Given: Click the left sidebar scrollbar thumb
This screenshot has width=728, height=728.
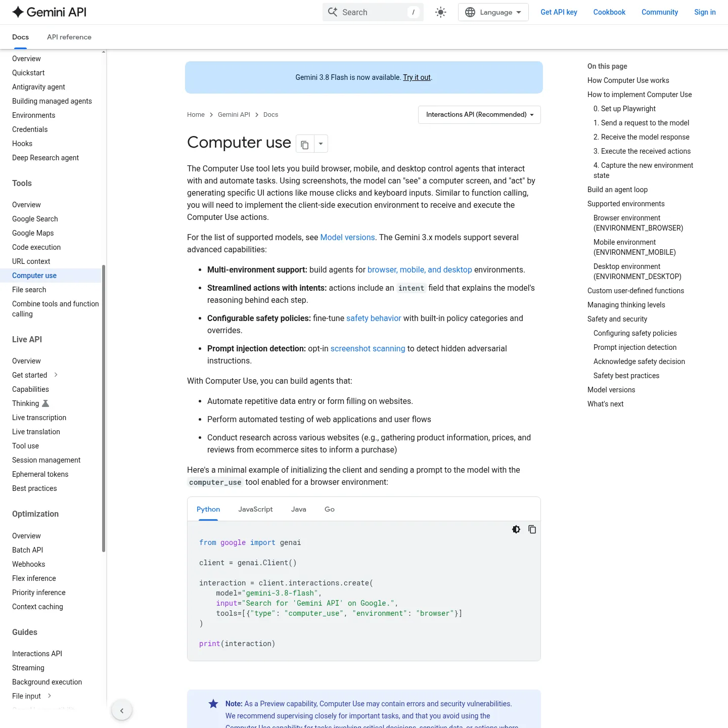Looking at the screenshot, I should tap(104, 408).
